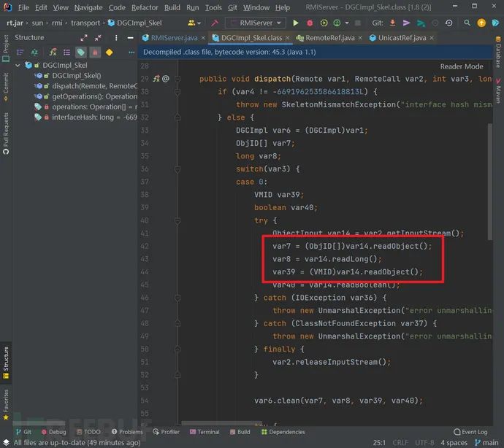The image size is (504, 448).
Task: Open dropdown arrow next to profiler icon
Action: click(346, 23)
